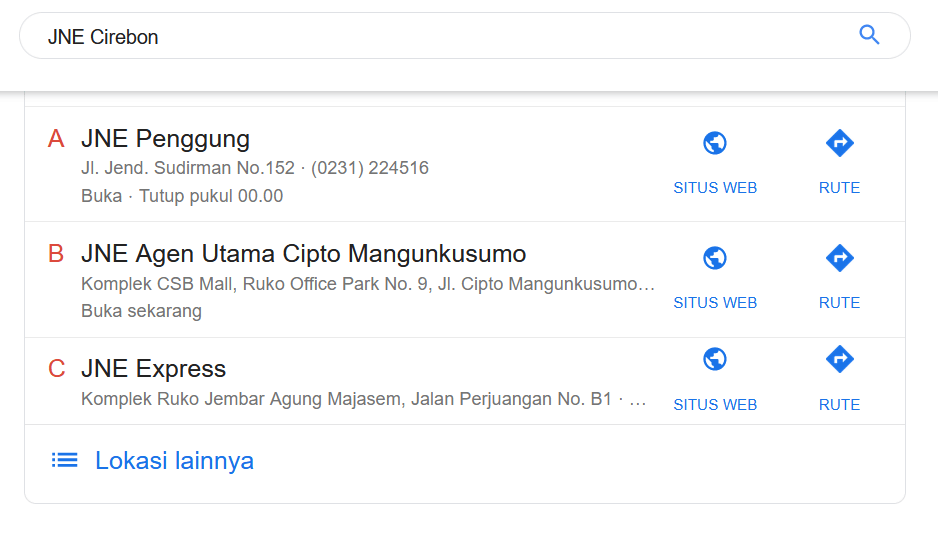The height and width of the screenshot is (534, 938).
Task: Open globe icon for JNE Agen Utama
Action: click(715, 258)
